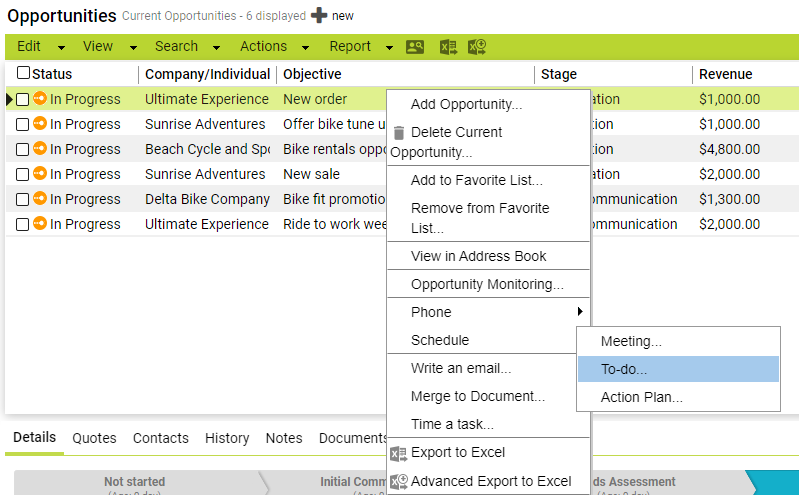Sort by the Revenue column header
Viewport: 799px width, 495px height.
pos(726,74)
